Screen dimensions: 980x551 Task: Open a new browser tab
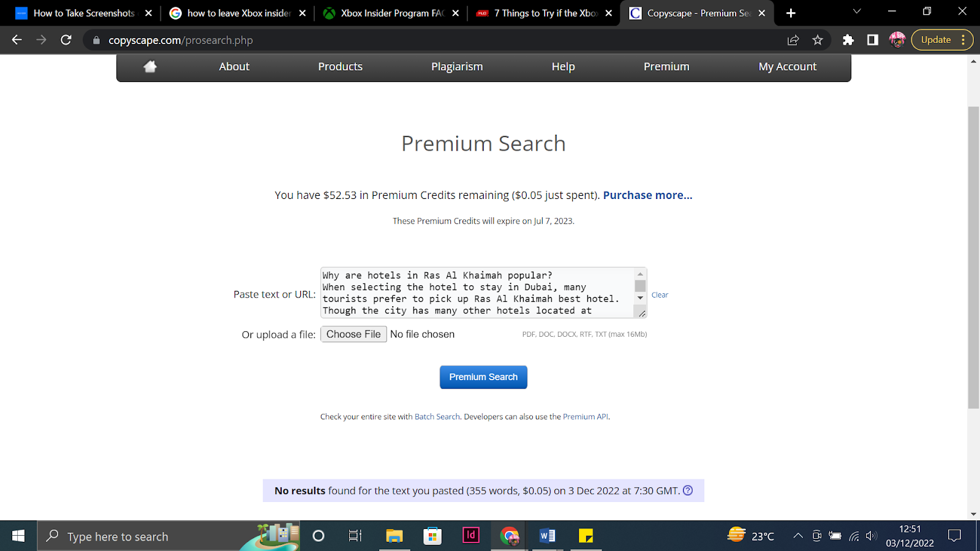pos(791,13)
